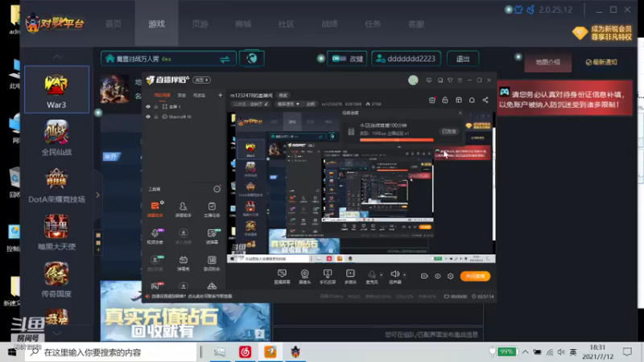
Task: Add 直播屏幕 screen capture source
Action: tap(282, 277)
